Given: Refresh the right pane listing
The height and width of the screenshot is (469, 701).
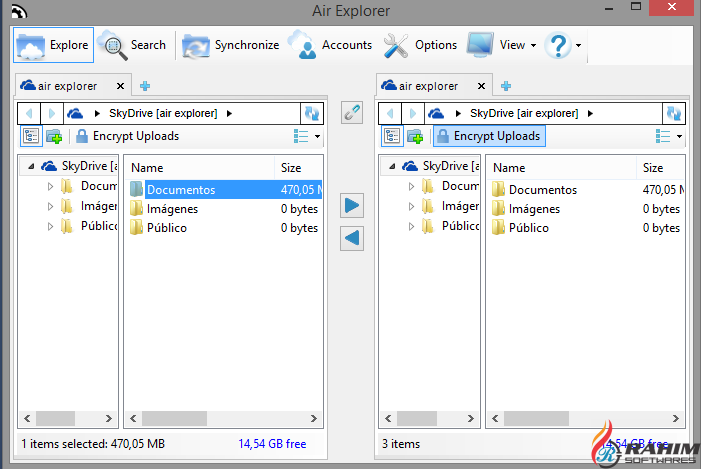Looking at the screenshot, I should [673, 114].
